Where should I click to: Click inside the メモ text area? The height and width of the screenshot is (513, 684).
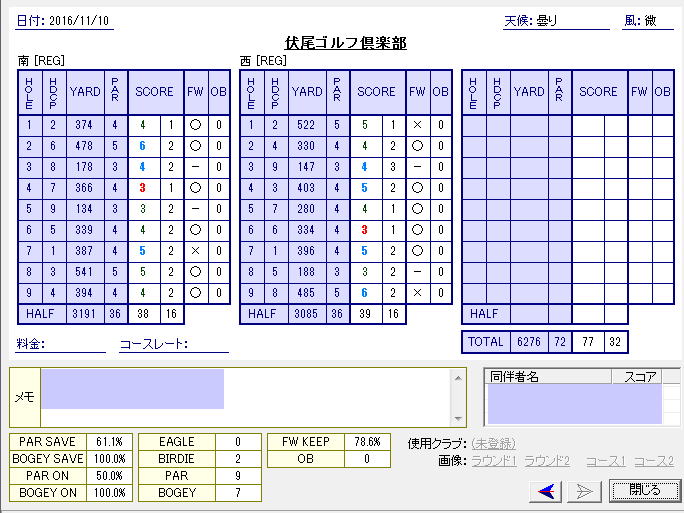click(x=246, y=397)
